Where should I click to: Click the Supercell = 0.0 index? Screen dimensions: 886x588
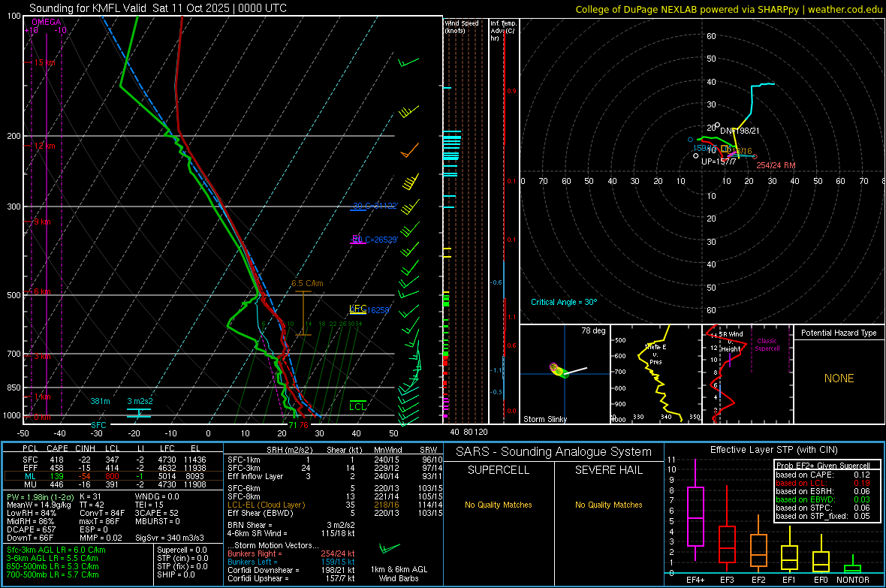[182, 550]
